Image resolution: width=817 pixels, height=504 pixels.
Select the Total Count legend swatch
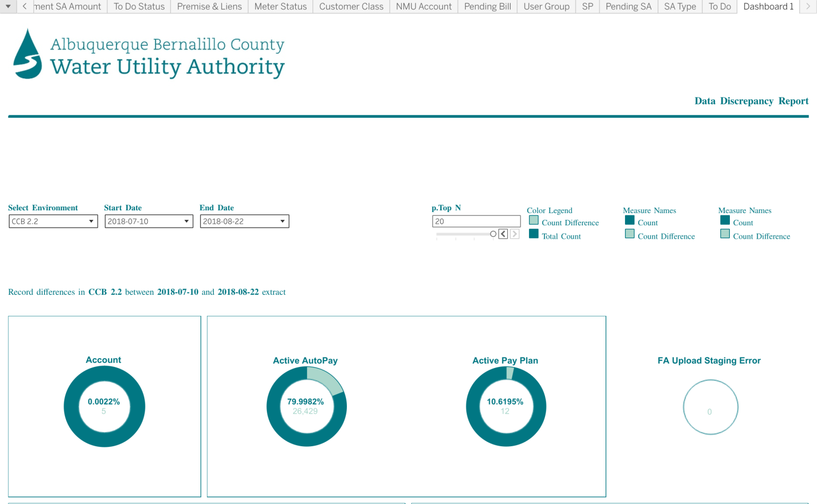pyautogui.click(x=534, y=234)
